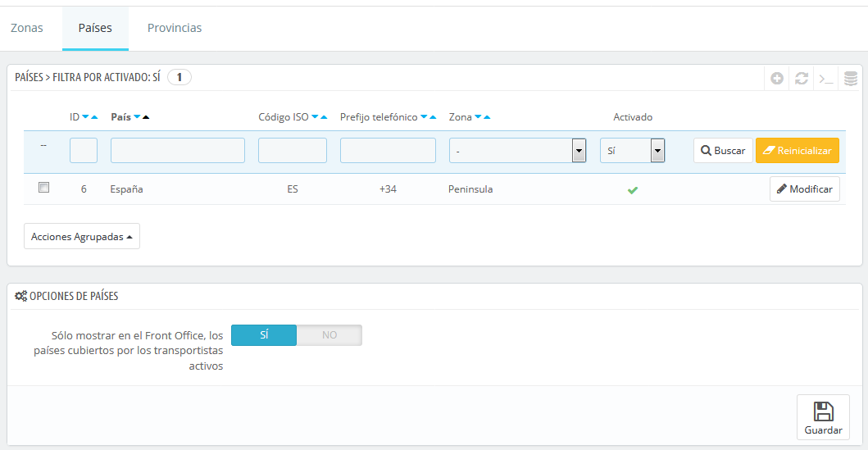The height and width of the screenshot is (450, 868).
Task: Sort ID column descending
Action: click(85, 116)
